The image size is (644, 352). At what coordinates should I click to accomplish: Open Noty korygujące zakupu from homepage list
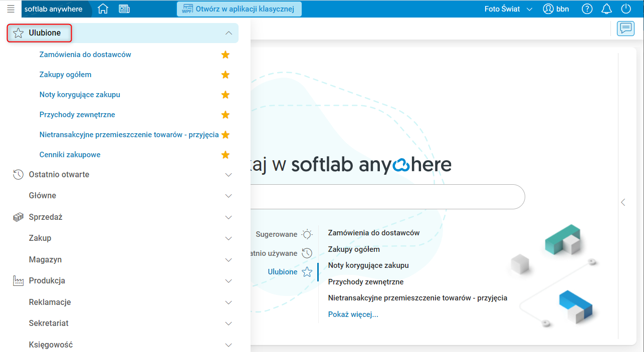(368, 265)
